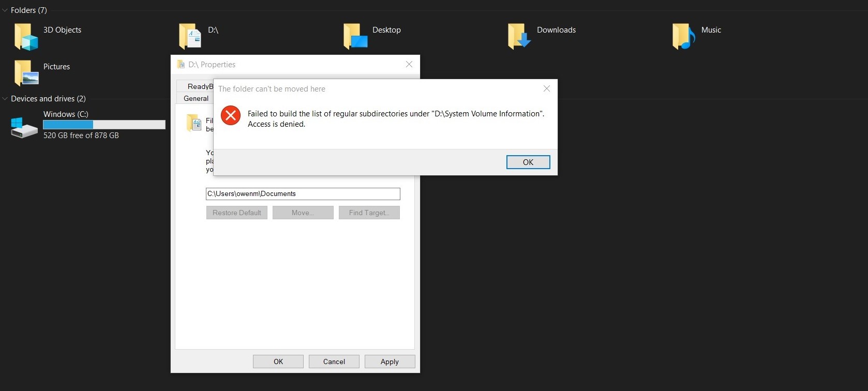Open the Desktop folder icon
Image resolution: width=868 pixels, height=391 pixels.
pos(355,36)
